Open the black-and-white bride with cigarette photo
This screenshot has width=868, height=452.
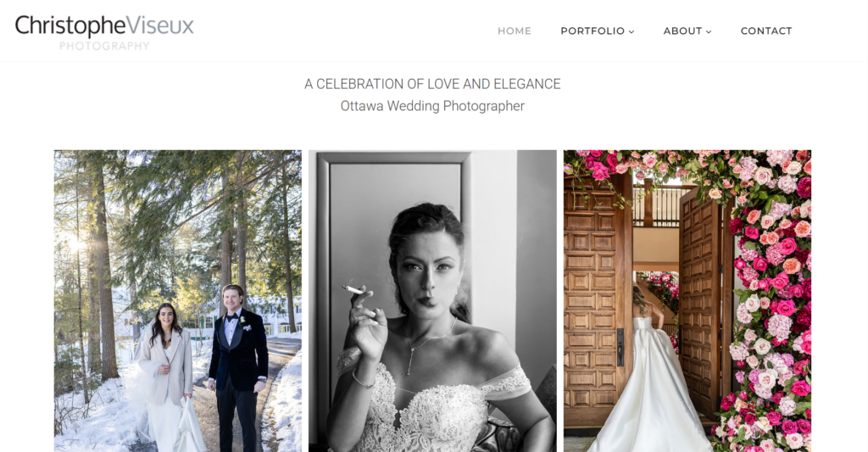[432, 301]
